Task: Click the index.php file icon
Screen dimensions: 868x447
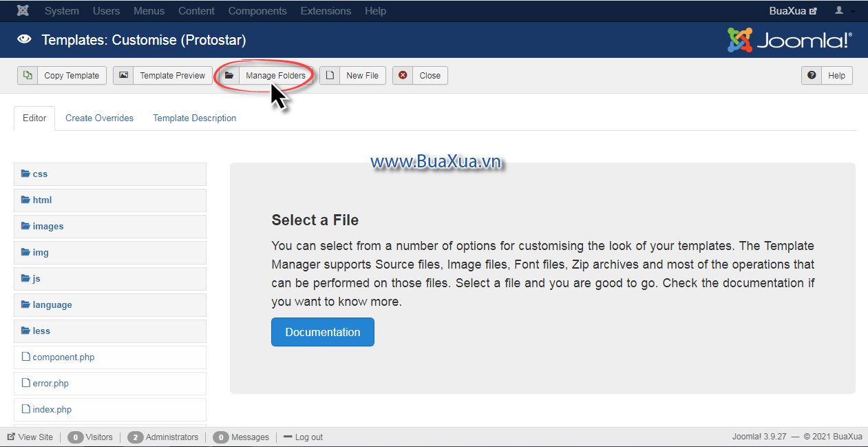Action: tap(26, 409)
